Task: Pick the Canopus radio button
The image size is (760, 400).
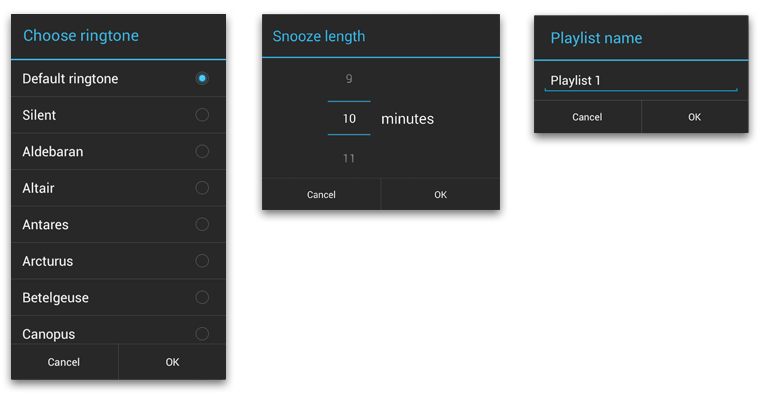Action: click(202, 333)
